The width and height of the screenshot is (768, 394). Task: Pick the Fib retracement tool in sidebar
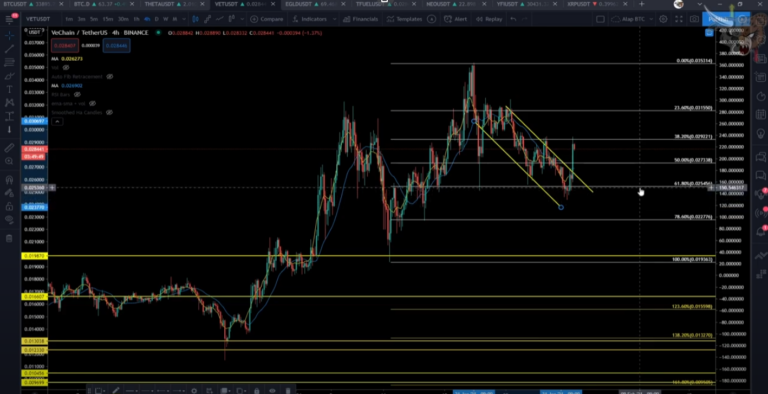coord(9,62)
